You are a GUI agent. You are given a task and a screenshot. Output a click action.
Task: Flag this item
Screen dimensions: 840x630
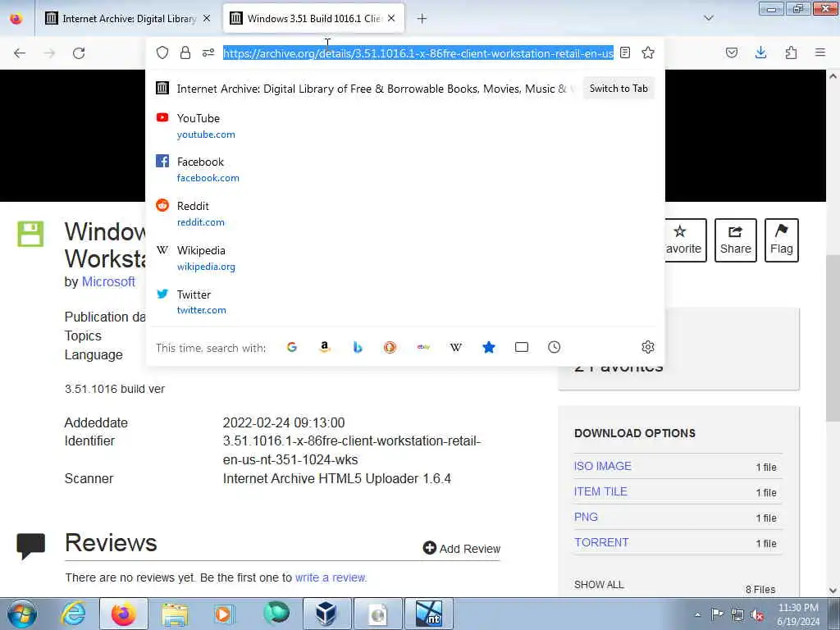pyautogui.click(x=782, y=240)
